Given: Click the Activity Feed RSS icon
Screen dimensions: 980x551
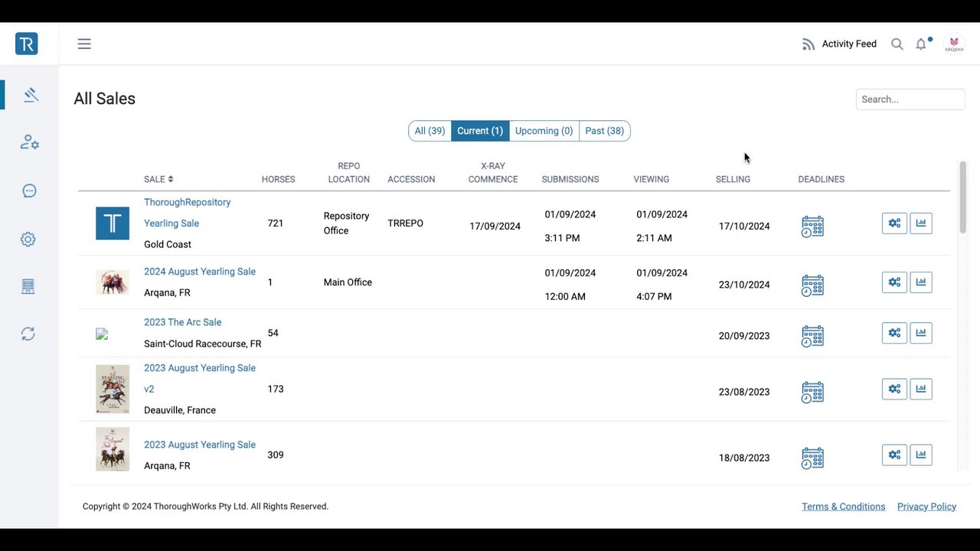Looking at the screenshot, I should coord(808,44).
